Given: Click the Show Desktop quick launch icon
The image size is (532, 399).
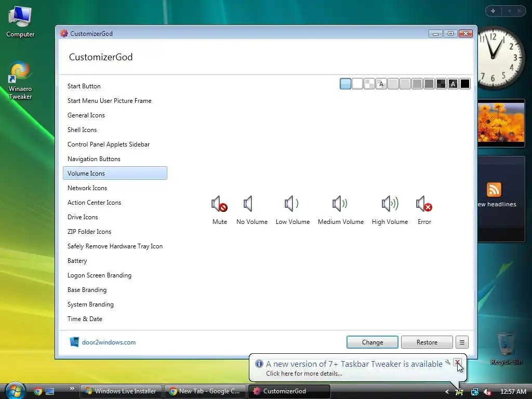Looking at the screenshot, I should (50, 391).
